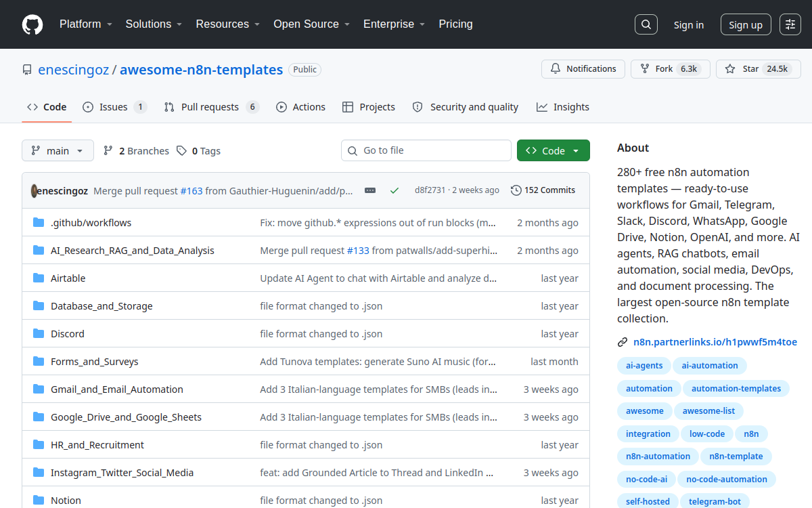This screenshot has width=812, height=508.
Task: Open the Solutions dropdown menu
Action: (x=154, y=24)
